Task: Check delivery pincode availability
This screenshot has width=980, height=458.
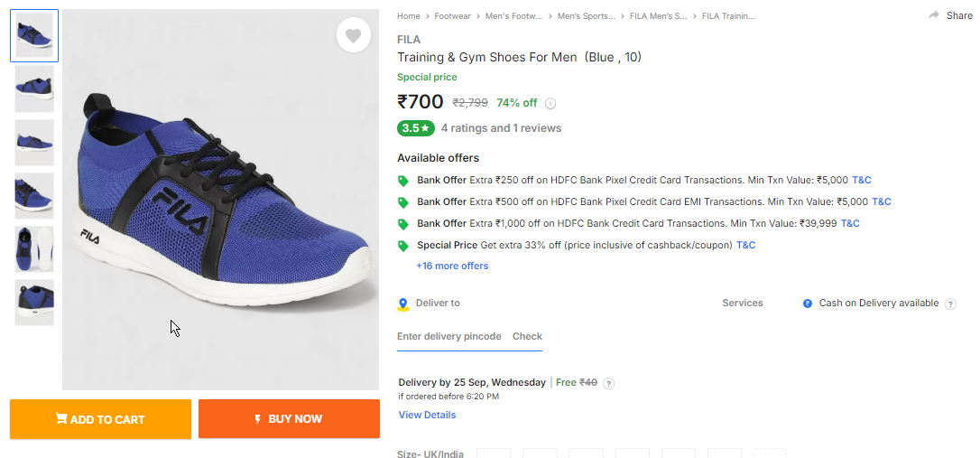Action: pos(528,337)
